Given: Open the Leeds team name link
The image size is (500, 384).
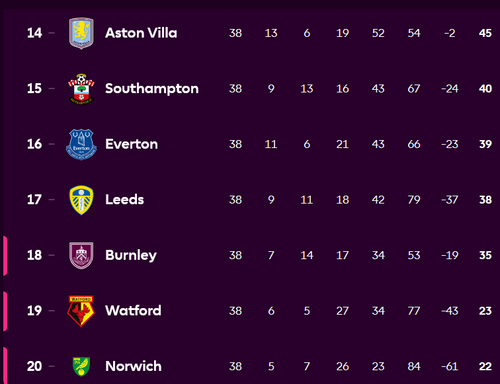Looking at the screenshot, I should click(x=124, y=200).
